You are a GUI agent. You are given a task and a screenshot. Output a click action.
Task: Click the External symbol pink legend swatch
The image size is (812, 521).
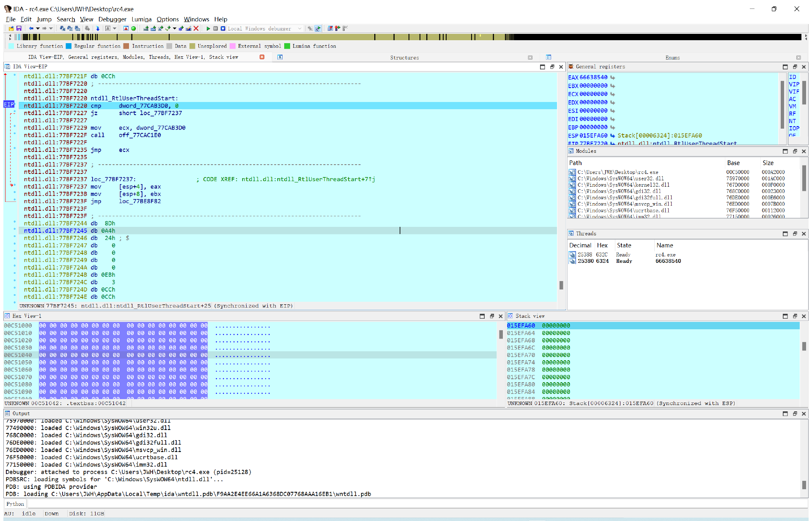pos(233,46)
